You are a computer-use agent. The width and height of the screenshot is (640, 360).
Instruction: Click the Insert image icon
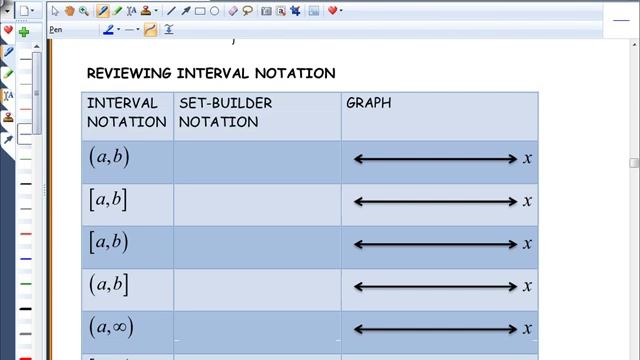click(x=314, y=11)
